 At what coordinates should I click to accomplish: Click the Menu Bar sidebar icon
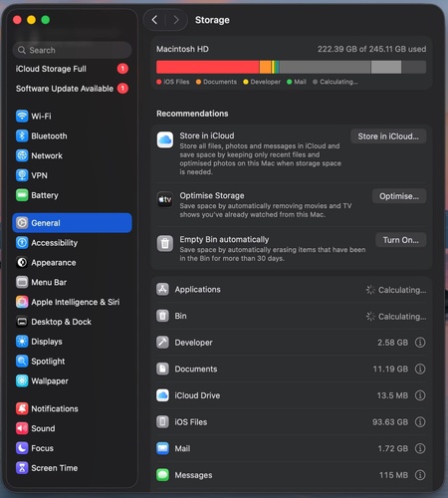click(x=22, y=282)
